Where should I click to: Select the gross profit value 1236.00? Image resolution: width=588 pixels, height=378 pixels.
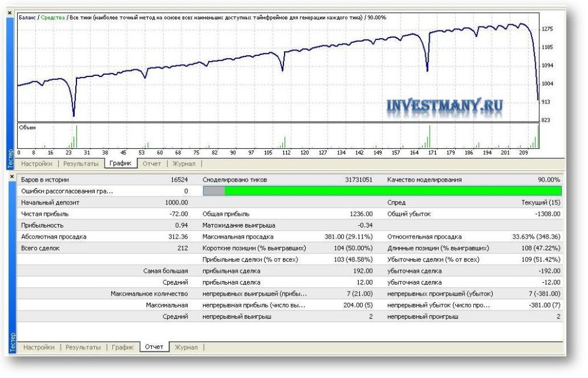coord(361,214)
